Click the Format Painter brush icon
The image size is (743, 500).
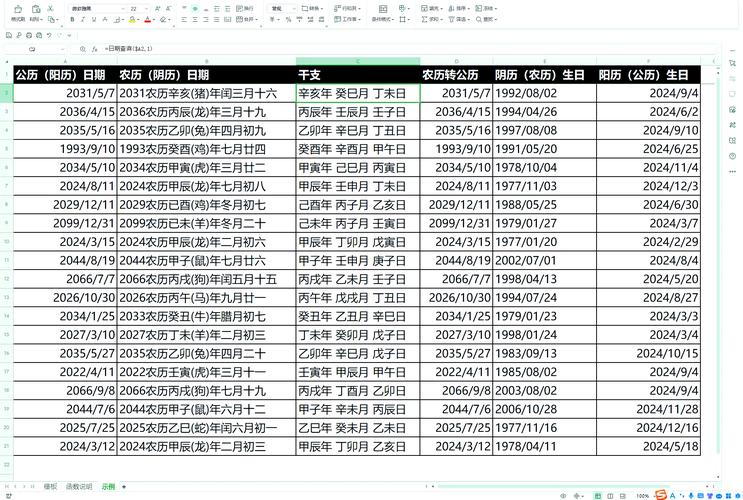[18, 9]
